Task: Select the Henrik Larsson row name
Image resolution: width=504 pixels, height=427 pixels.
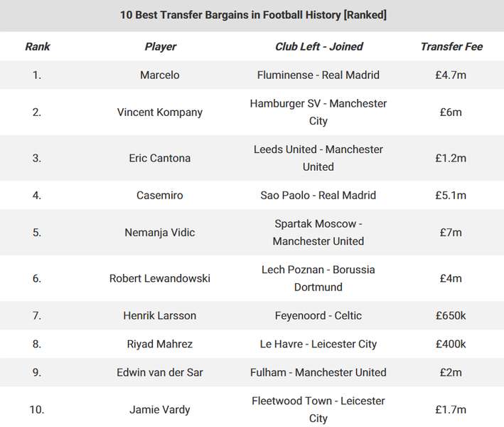Action: (160, 315)
